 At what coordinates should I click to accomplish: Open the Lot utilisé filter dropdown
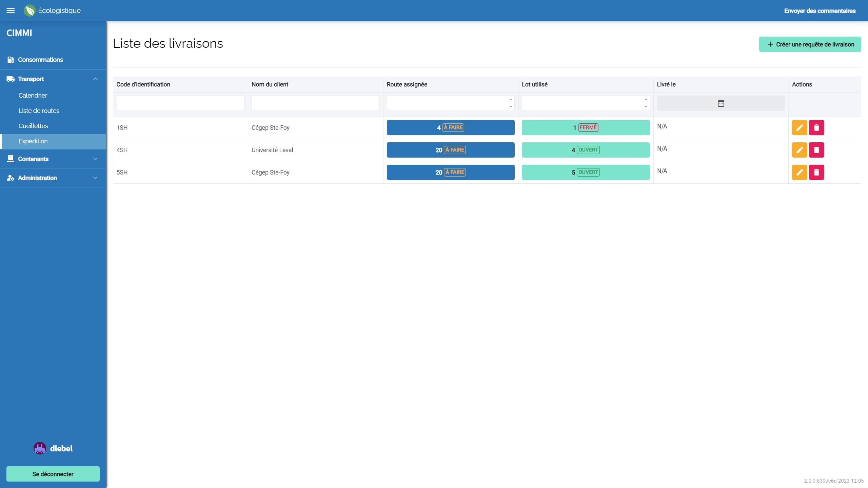click(585, 103)
